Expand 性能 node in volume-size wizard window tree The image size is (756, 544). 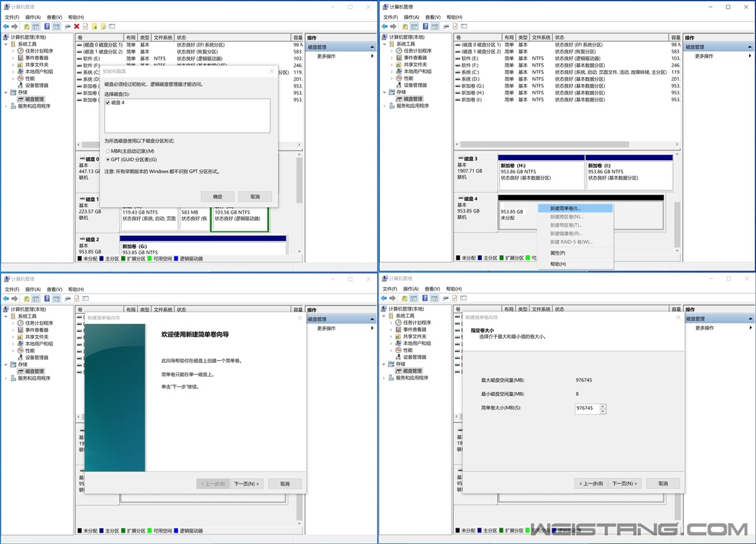pyautogui.click(x=391, y=350)
